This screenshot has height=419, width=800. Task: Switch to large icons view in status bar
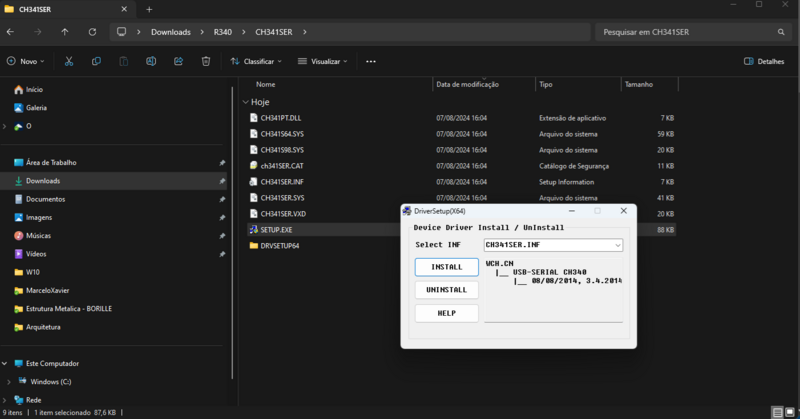[789, 412]
